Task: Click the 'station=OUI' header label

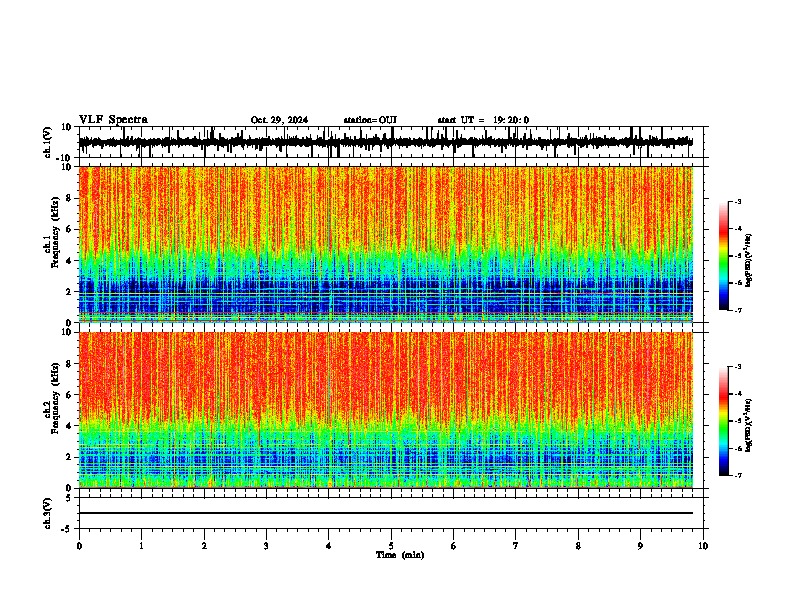Action: click(370, 120)
